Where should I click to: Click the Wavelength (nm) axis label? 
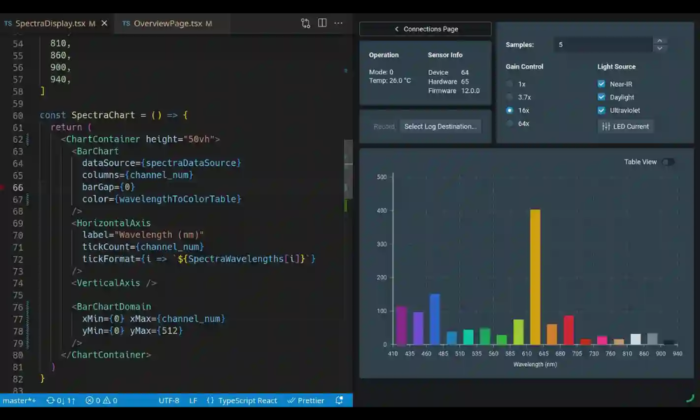535,364
